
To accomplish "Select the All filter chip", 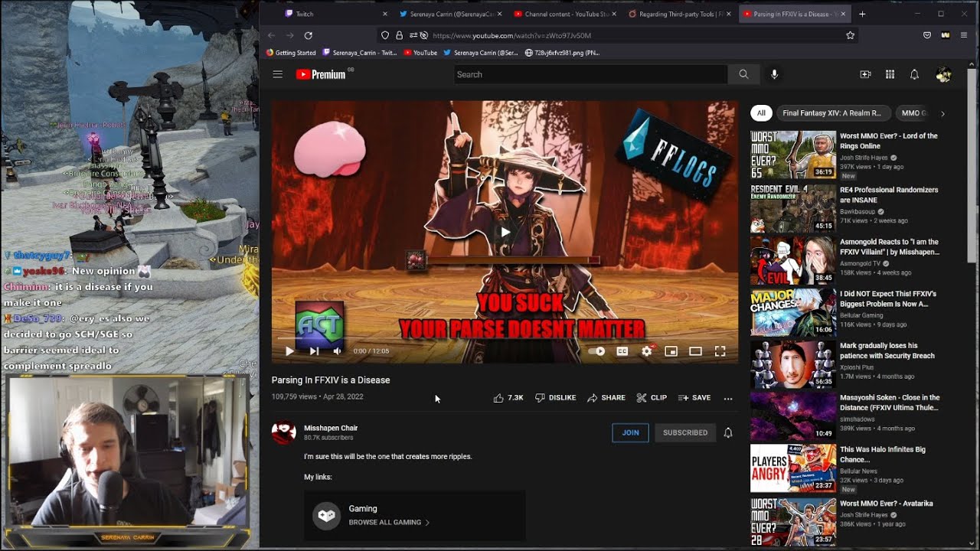I will [761, 113].
